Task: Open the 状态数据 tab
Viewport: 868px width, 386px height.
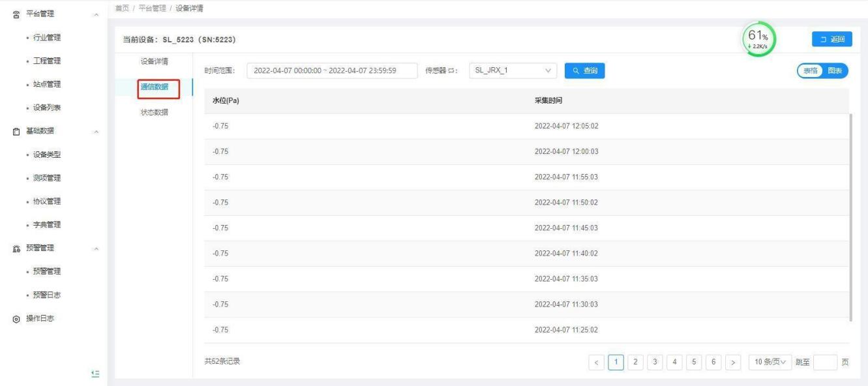Action: (x=154, y=112)
